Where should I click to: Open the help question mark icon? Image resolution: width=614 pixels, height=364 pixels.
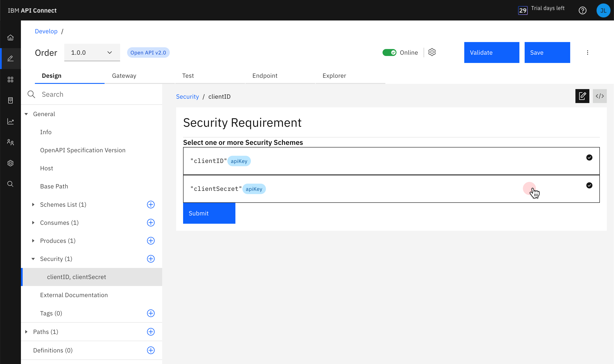click(582, 10)
